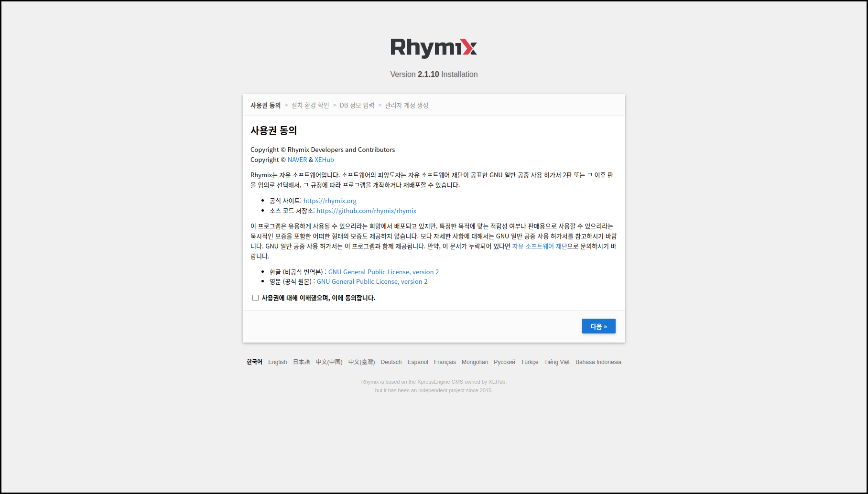The height and width of the screenshot is (494, 868).
Task: Switch language to Русский
Action: point(504,362)
